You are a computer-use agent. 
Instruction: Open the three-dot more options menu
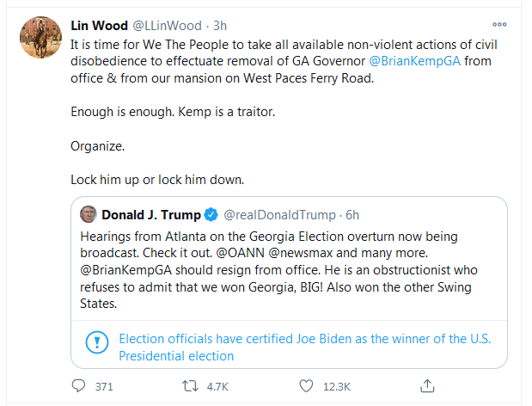click(499, 25)
